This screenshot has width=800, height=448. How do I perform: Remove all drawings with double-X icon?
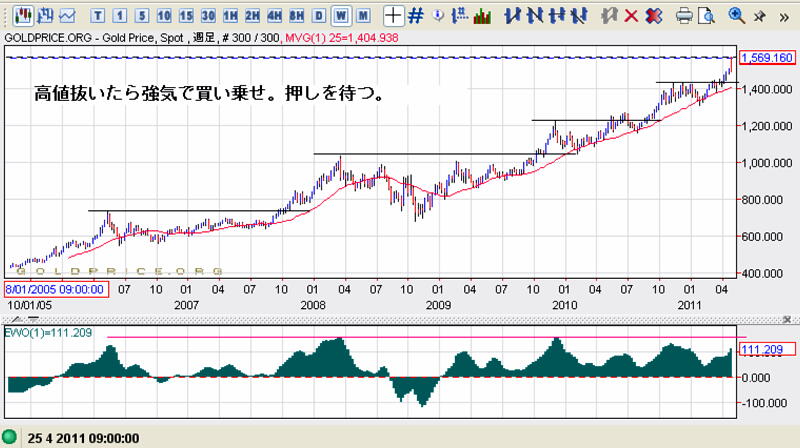click(653, 16)
